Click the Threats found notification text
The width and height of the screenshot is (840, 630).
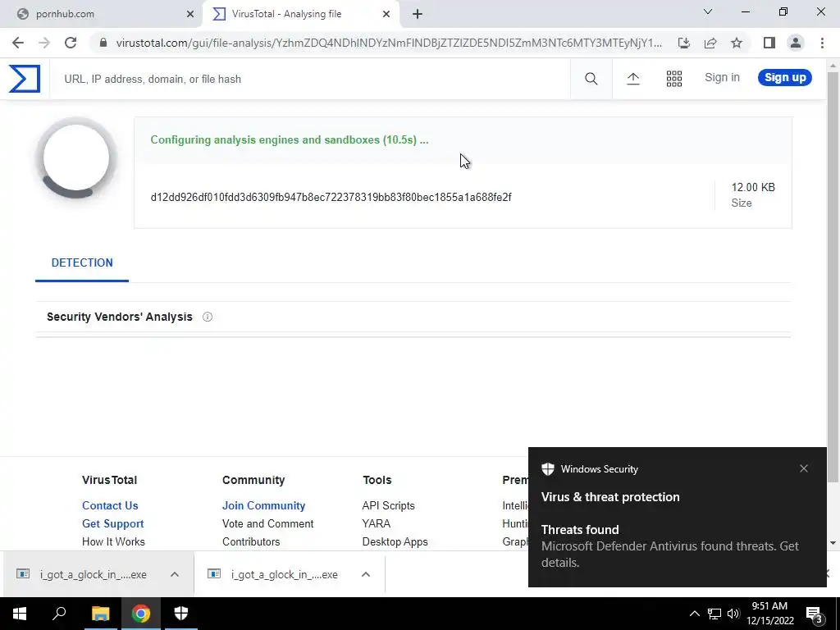[x=580, y=530]
